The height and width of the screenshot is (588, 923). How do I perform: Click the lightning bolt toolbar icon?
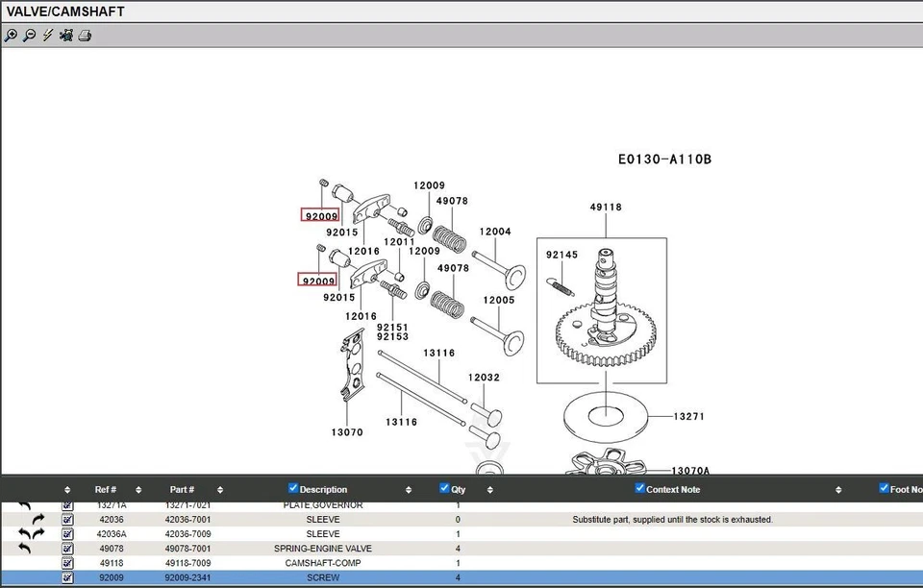pos(47,36)
